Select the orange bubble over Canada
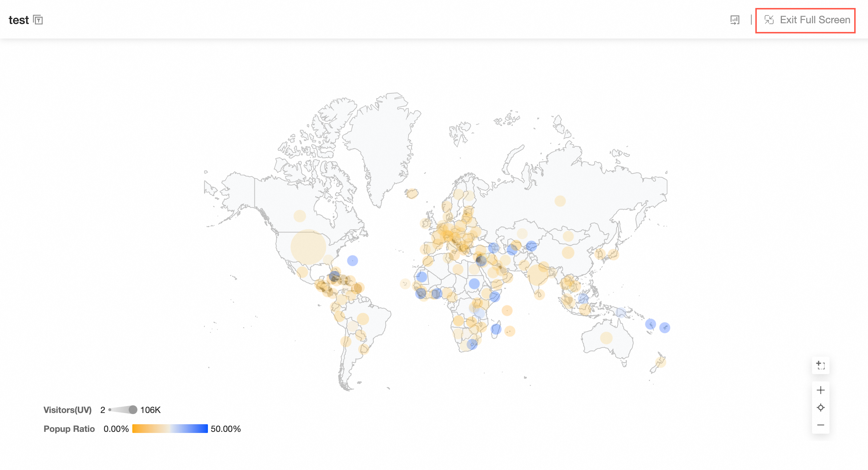The image size is (868, 470). point(300,216)
